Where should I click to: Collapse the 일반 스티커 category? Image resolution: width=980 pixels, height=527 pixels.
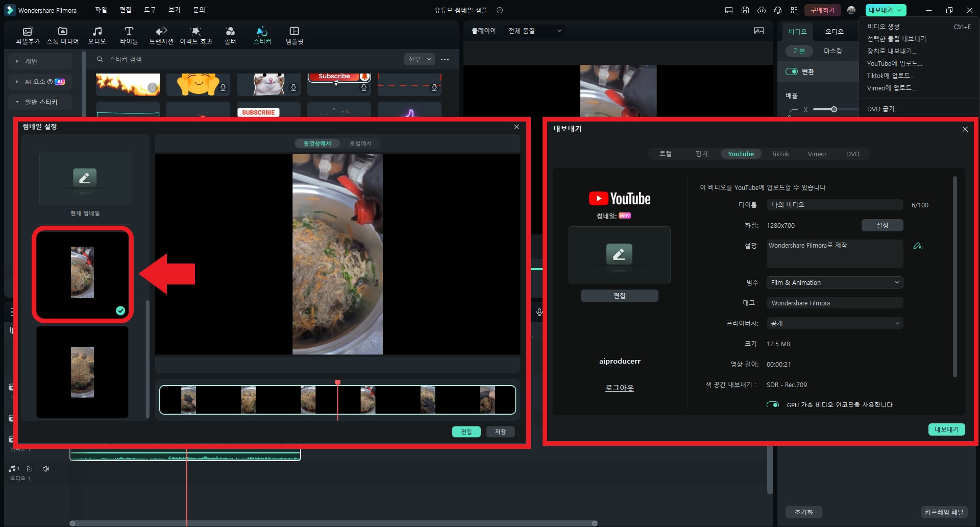(40, 102)
